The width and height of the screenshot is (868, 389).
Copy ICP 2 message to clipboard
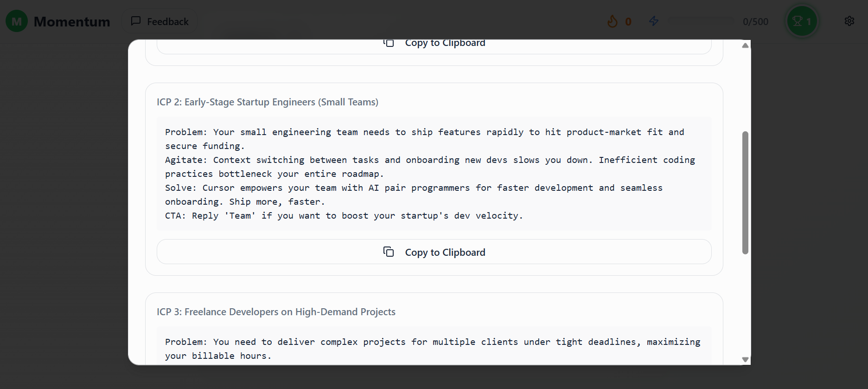coord(434,252)
